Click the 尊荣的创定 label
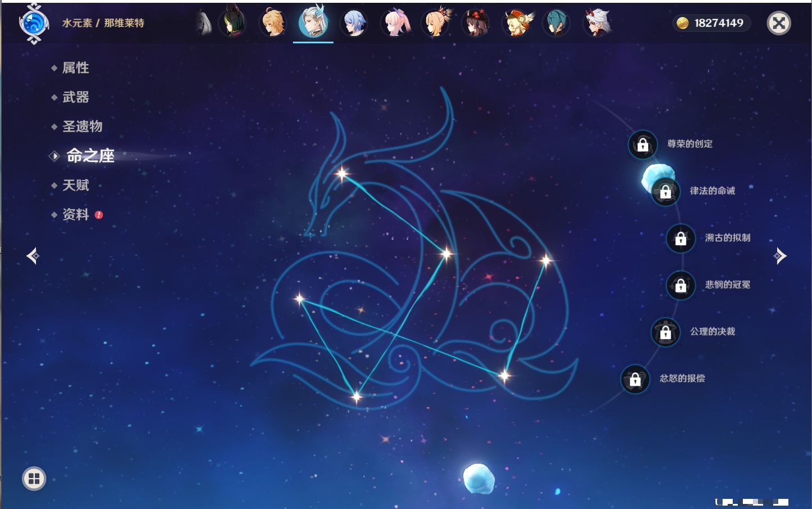Image resolution: width=812 pixels, height=509 pixels. point(689,144)
